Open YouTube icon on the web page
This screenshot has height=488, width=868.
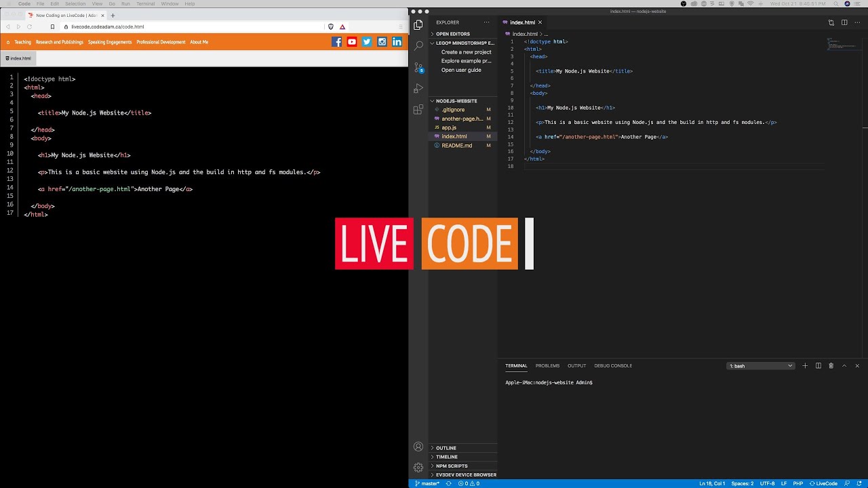pyautogui.click(x=351, y=42)
